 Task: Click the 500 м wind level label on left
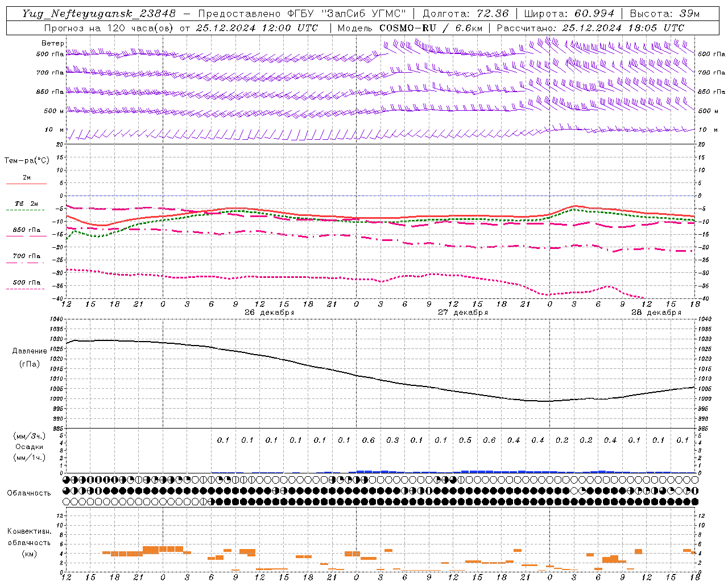coord(55,111)
